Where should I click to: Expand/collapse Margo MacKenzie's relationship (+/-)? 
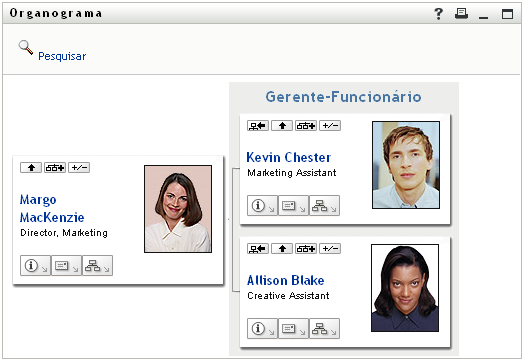point(79,167)
